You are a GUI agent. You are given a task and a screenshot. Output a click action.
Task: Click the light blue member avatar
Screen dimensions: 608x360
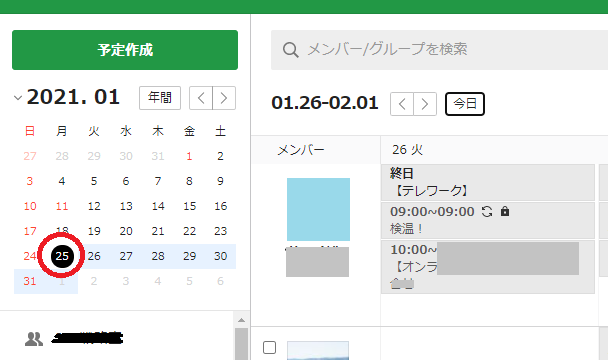pyautogui.click(x=318, y=209)
